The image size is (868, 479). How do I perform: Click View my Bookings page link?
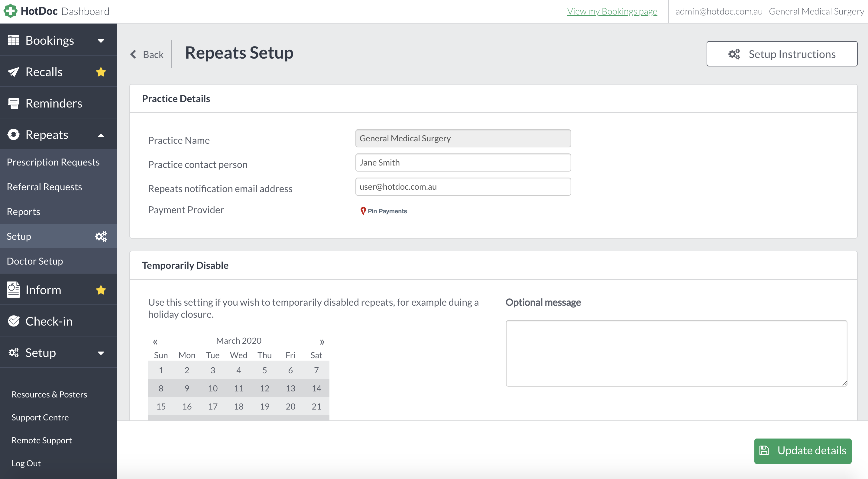(612, 11)
